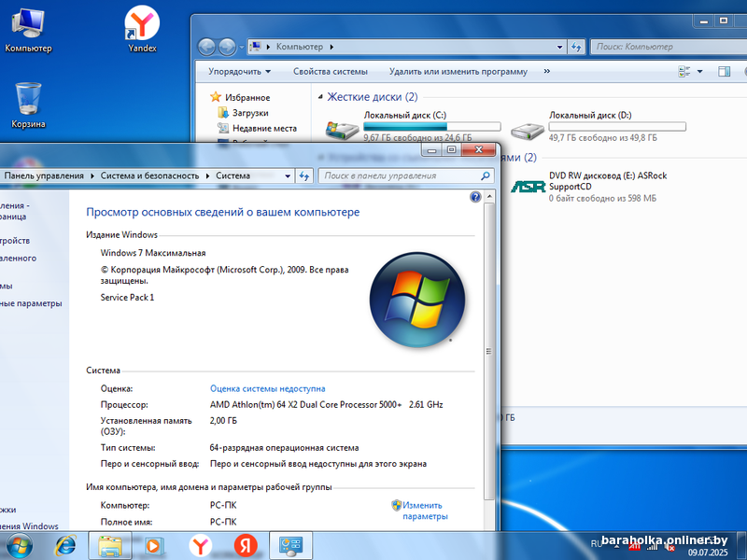747x560 pixels.
Task: Click the arrow after Панель управления breadcrumb
Action: (x=92, y=175)
